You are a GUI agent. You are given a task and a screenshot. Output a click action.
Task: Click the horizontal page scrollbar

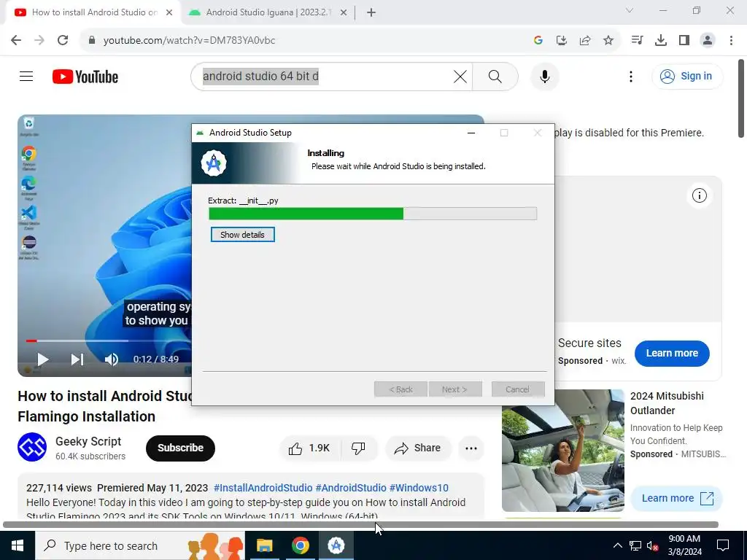[x=360, y=525]
